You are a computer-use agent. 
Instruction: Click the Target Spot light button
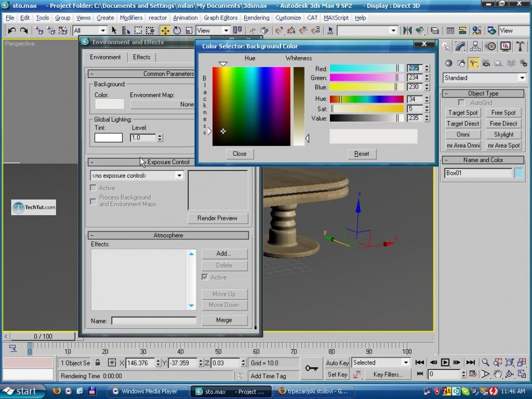click(463, 113)
